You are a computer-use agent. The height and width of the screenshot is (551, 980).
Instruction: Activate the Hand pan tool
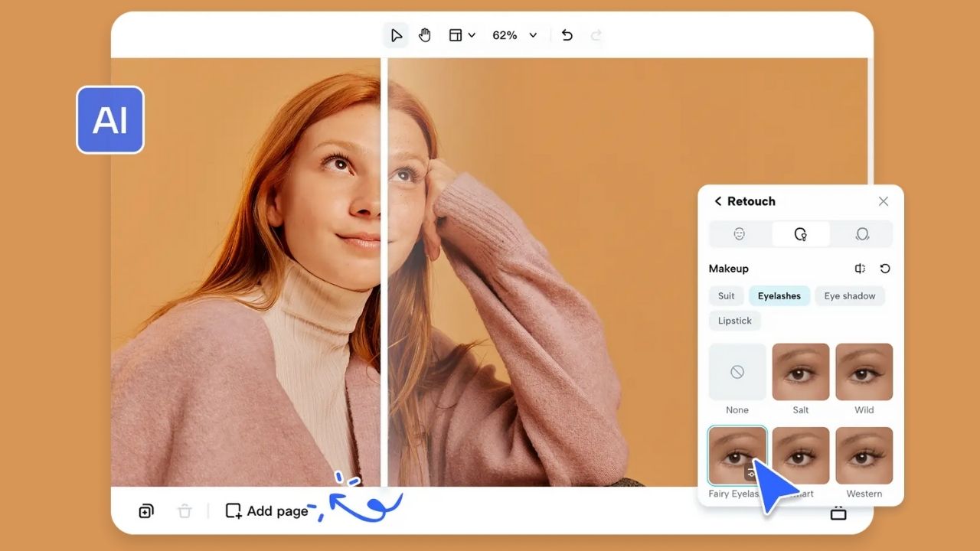(425, 34)
